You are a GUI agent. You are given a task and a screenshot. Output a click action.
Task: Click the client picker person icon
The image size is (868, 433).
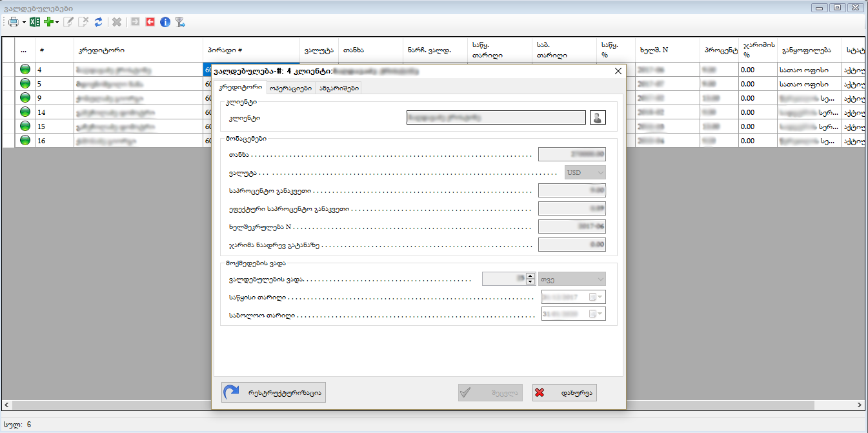(x=598, y=117)
